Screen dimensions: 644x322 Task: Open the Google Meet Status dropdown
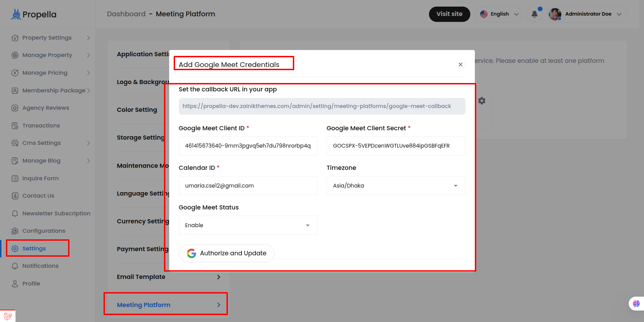pos(248,225)
